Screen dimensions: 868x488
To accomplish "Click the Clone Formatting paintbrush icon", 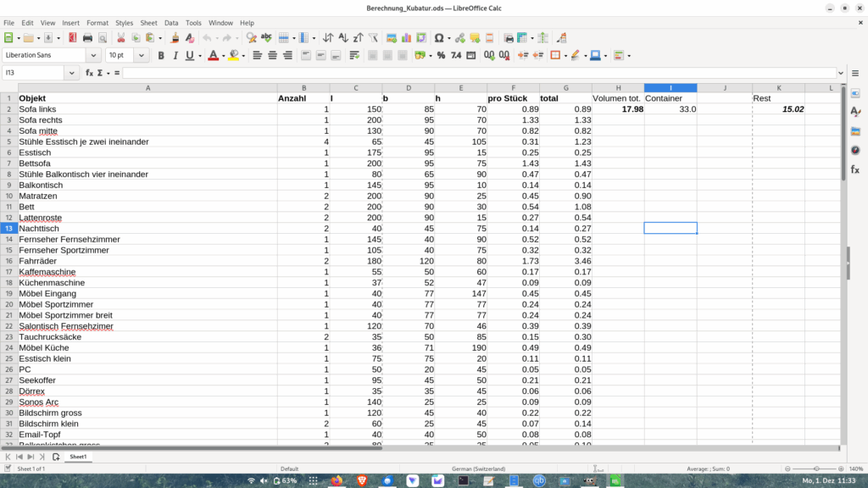I will point(175,38).
